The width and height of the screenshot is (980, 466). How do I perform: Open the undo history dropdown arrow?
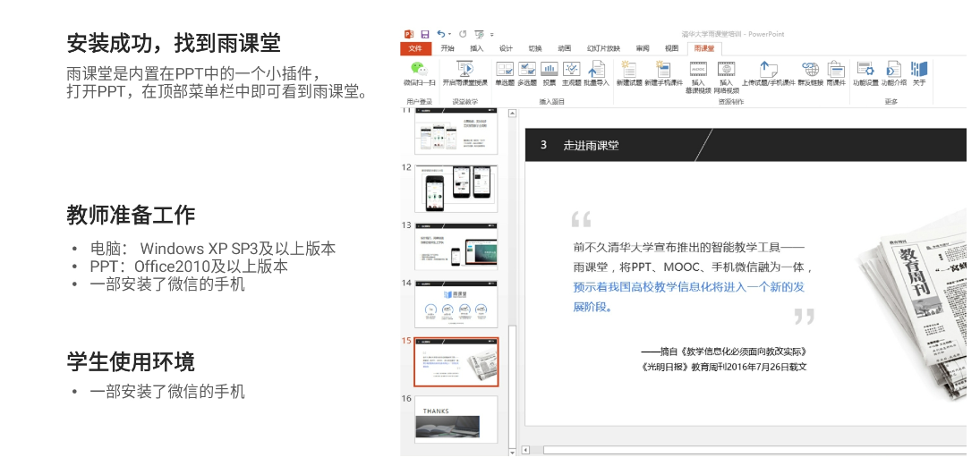(x=449, y=34)
